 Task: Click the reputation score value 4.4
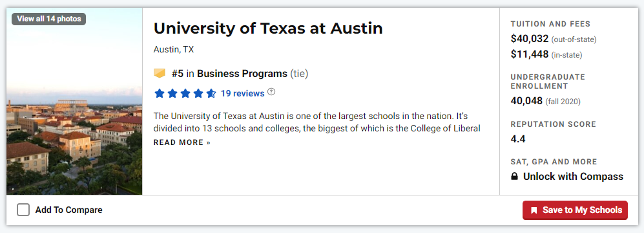pyautogui.click(x=518, y=139)
